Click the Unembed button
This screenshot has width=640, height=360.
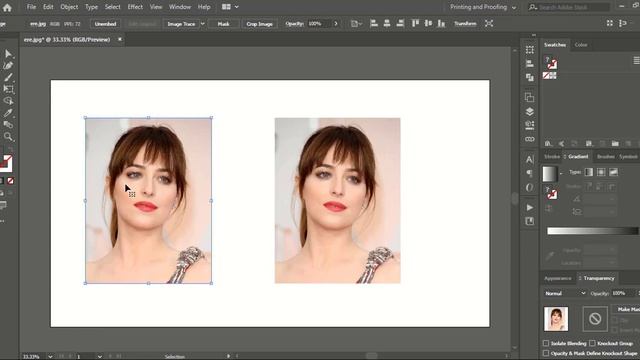click(105, 24)
